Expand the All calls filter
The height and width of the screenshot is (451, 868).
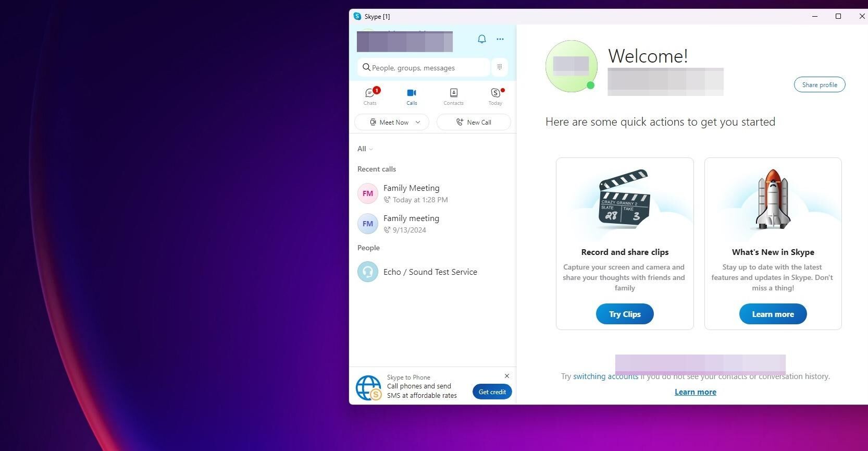point(365,149)
